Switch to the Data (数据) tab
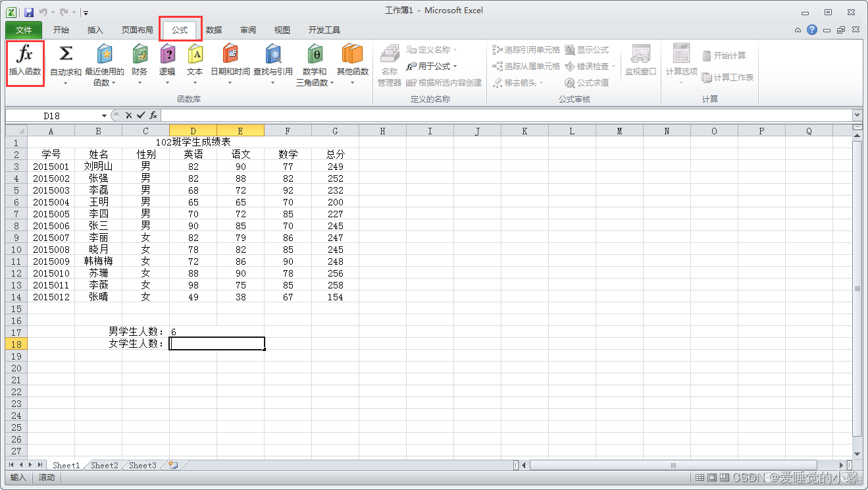This screenshot has height=490, width=868. pos(214,30)
